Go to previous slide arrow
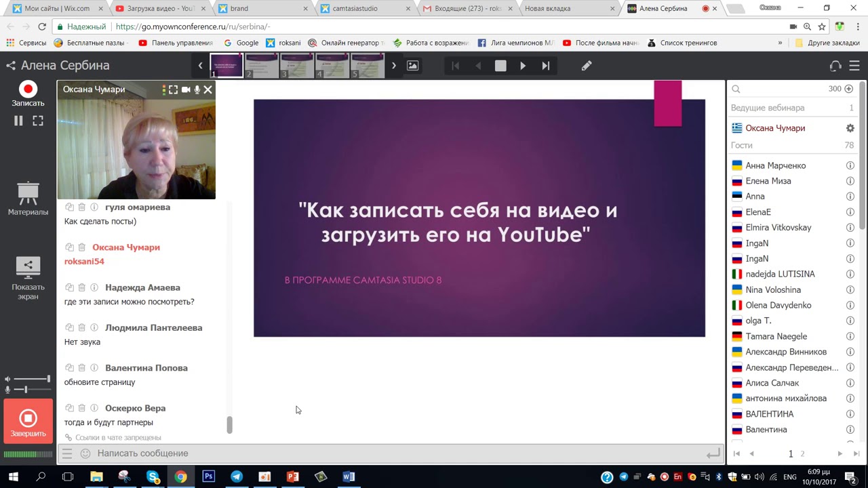The height and width of the screenshot is (488, 868). pos(478,66)
